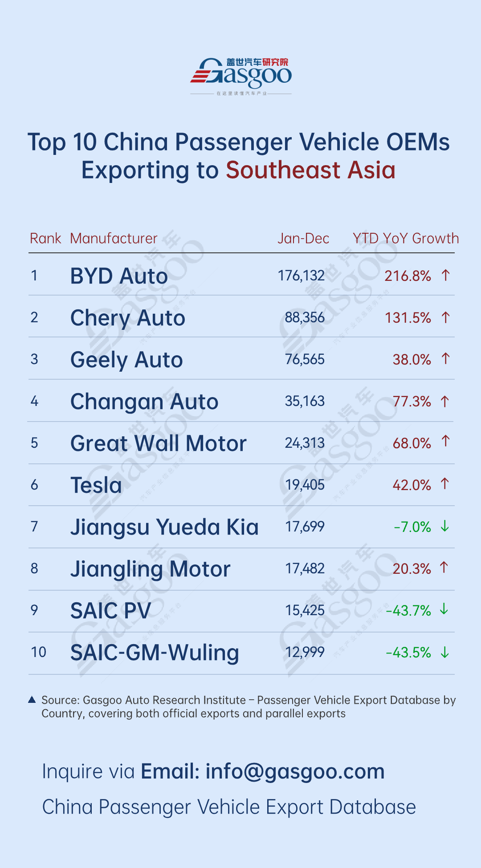Click the Manufacturer column header
The height and width of the screenshot is (868, 481).
[x=114, y=239]
